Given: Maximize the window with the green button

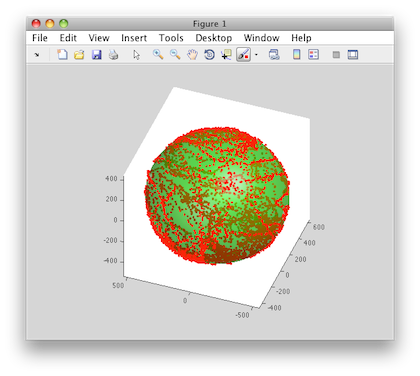Looking at the screenshot, I should [63, 23].
